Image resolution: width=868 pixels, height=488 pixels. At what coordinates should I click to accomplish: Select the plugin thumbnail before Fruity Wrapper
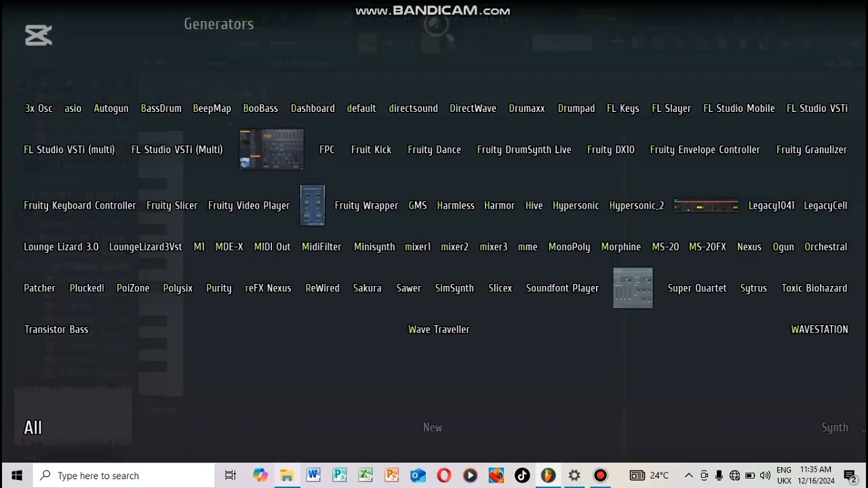pyautogui.click(x=313, y=205)
